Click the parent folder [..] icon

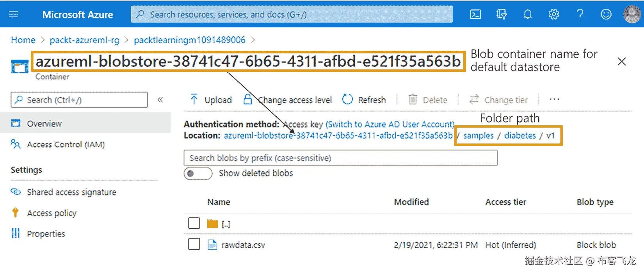(212, 224)
